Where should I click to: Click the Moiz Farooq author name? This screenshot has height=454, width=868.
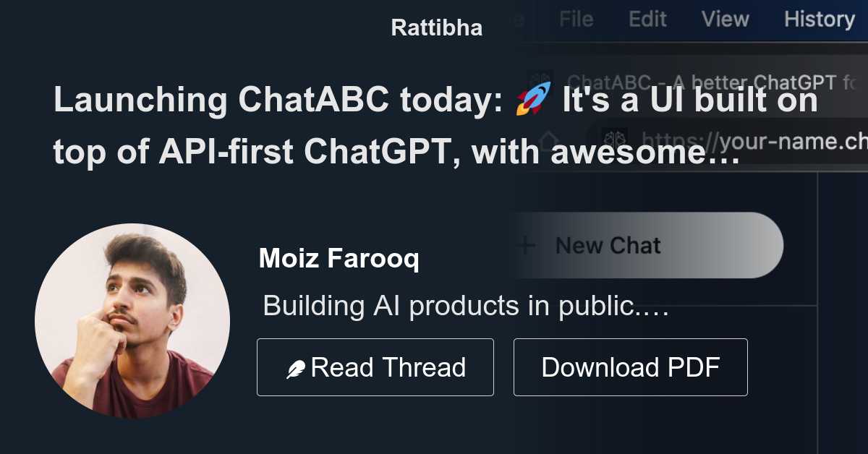click(340, 258)
